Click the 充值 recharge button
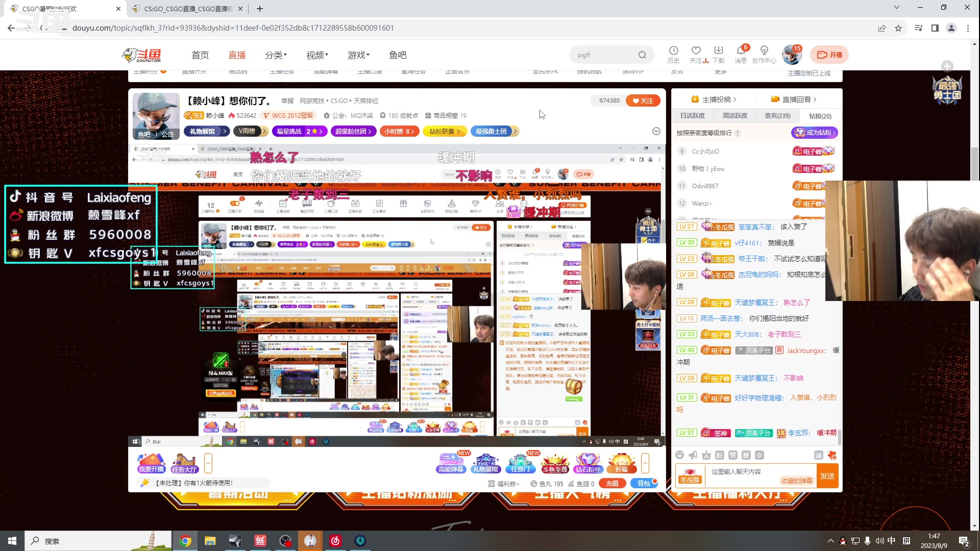 (x=612, y=484)
